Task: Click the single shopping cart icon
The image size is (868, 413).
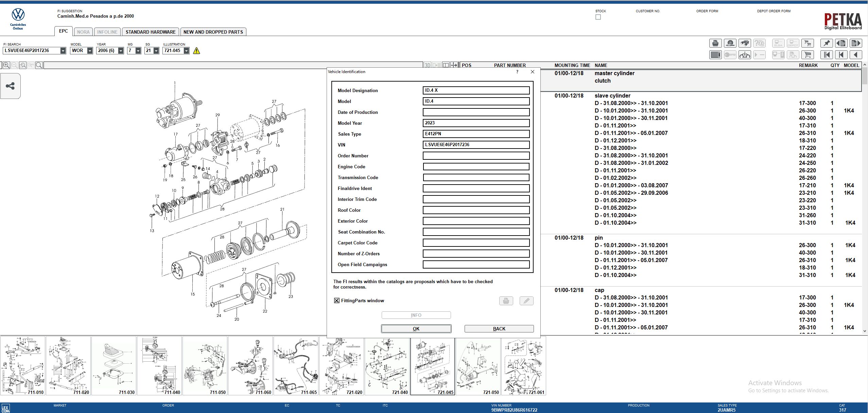Action: (808, 55)
